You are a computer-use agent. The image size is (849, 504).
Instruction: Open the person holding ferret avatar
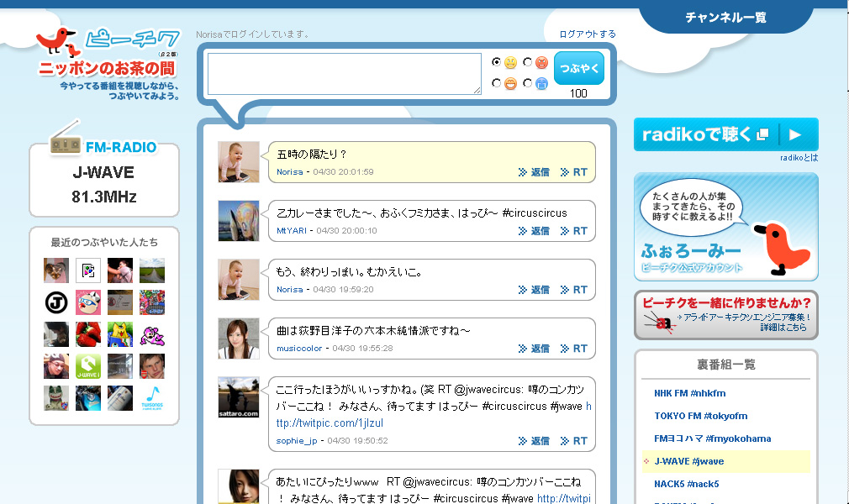(56, 334)
